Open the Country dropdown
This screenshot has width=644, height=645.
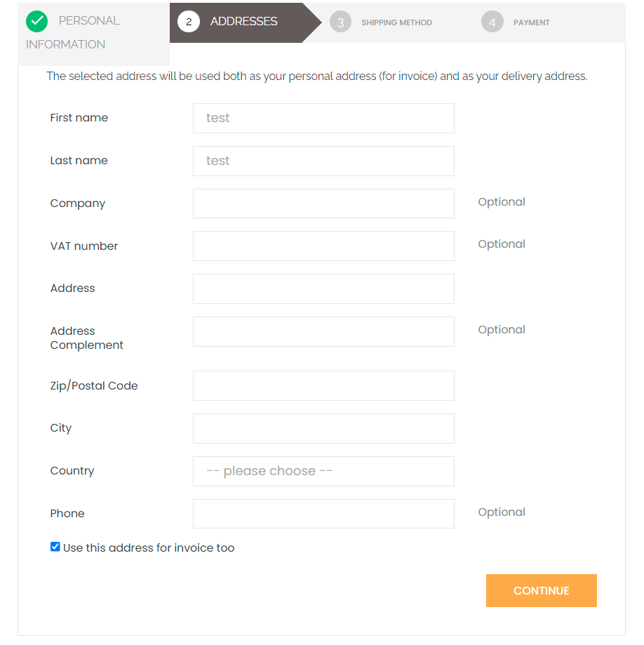tap(323, 471)
